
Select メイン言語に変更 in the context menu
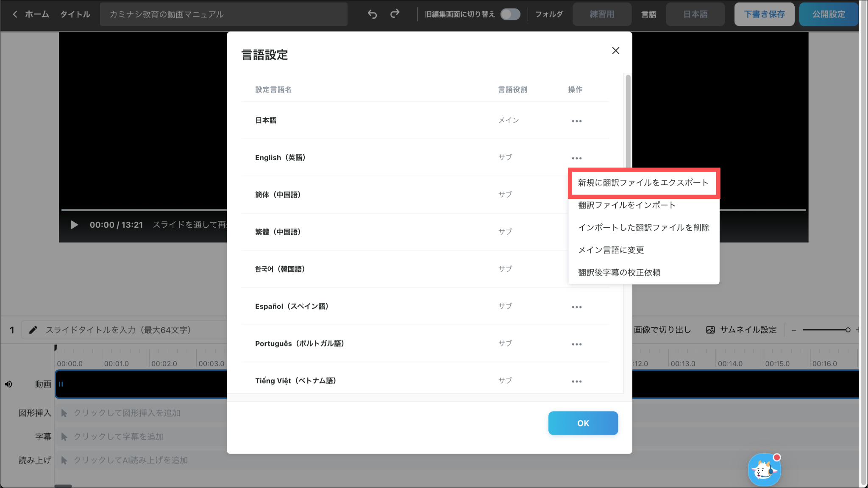611,250
